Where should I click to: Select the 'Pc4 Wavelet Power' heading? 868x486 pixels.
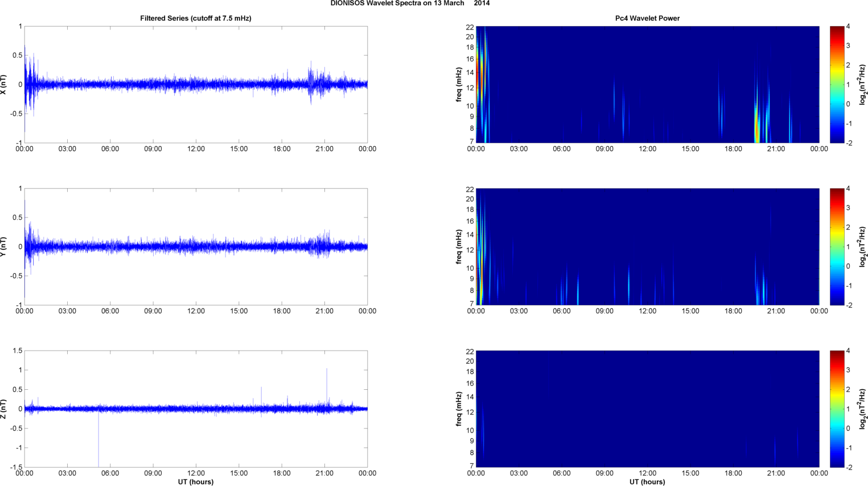[647, 18]
